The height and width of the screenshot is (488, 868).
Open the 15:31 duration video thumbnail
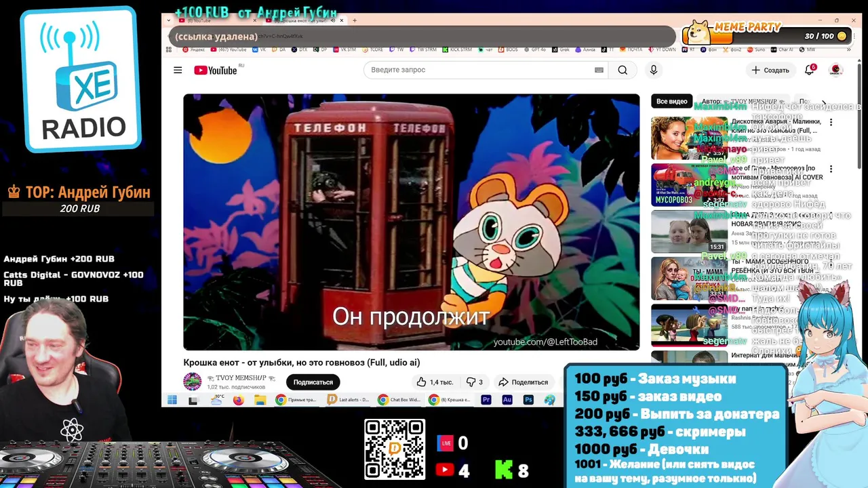pyautogui.click(x=689, y=231)
